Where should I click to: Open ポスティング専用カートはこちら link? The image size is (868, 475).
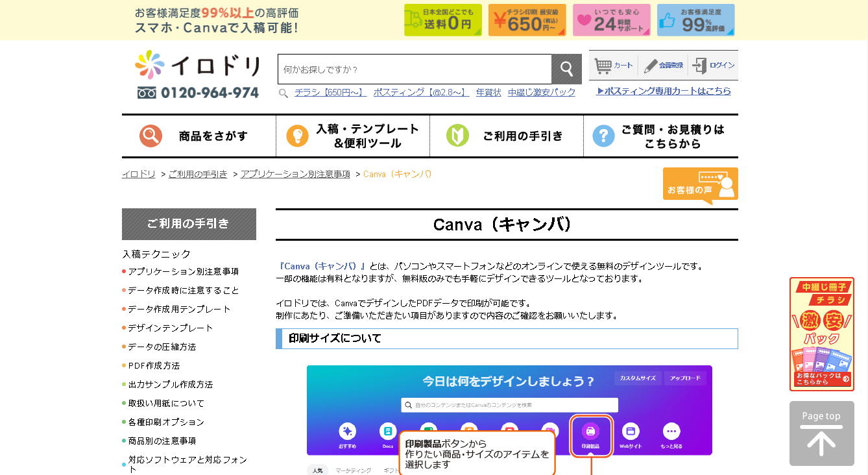(x=664, y=91)
